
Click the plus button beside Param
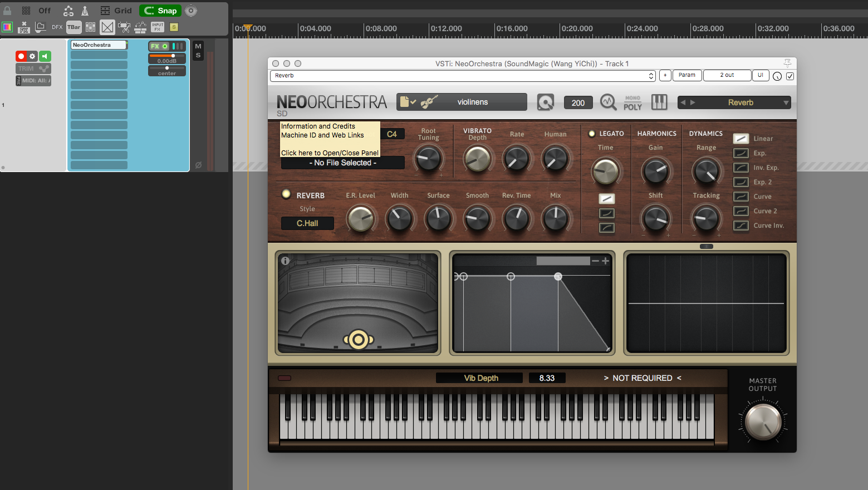[665, 75]
